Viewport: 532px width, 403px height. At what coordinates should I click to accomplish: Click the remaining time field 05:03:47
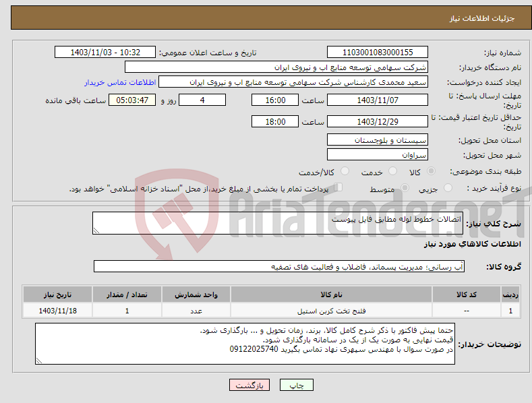click(x=132, y=100)
